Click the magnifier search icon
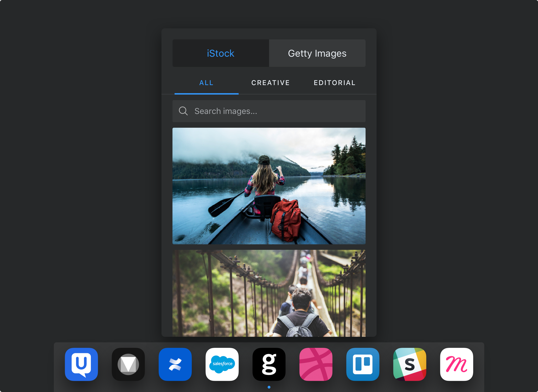 tap(183, 111)
